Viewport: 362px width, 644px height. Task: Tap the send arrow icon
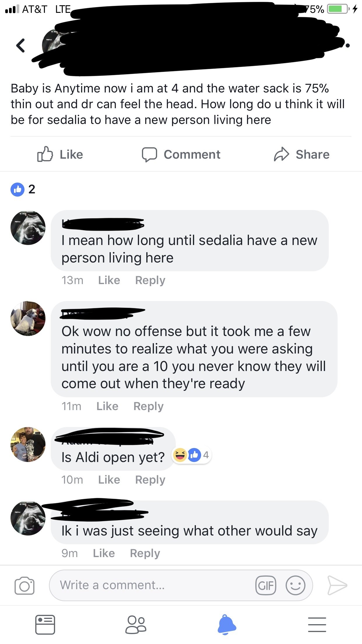(337, 585)
